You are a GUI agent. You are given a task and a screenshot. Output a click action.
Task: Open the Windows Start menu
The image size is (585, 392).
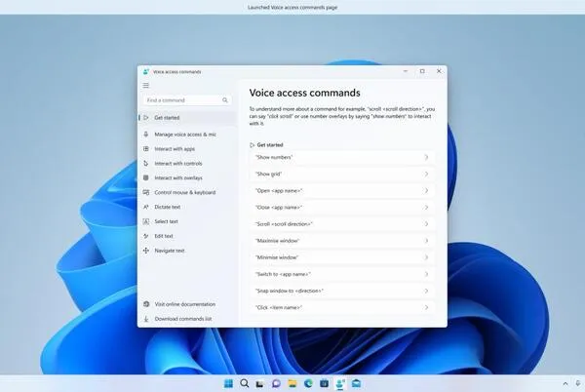click(228, 383)
